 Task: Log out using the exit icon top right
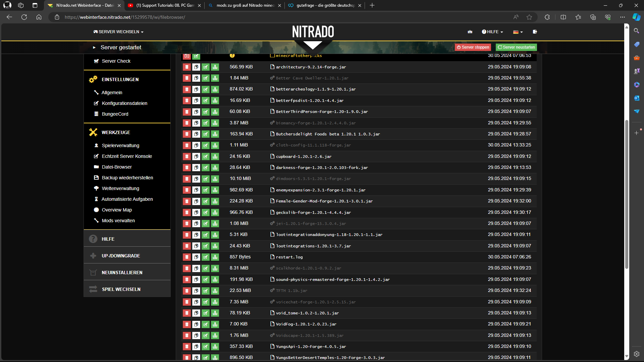(x=535, y=32)
